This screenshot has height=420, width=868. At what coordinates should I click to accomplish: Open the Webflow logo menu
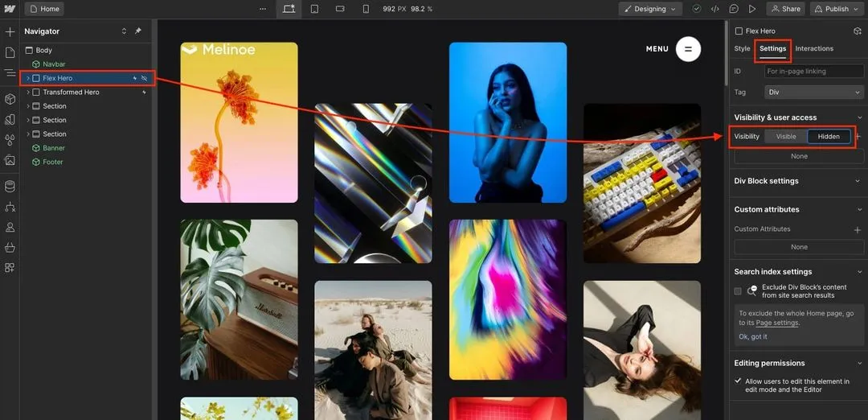10,9
